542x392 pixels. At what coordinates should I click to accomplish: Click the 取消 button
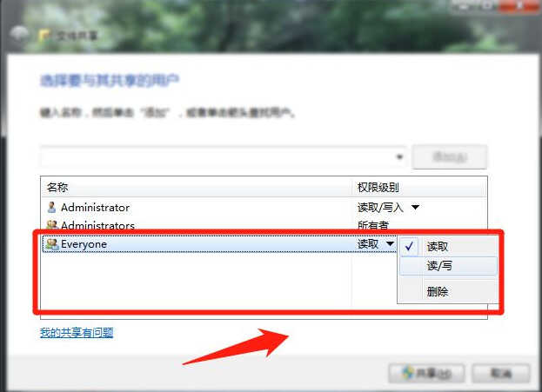point(501,373)
